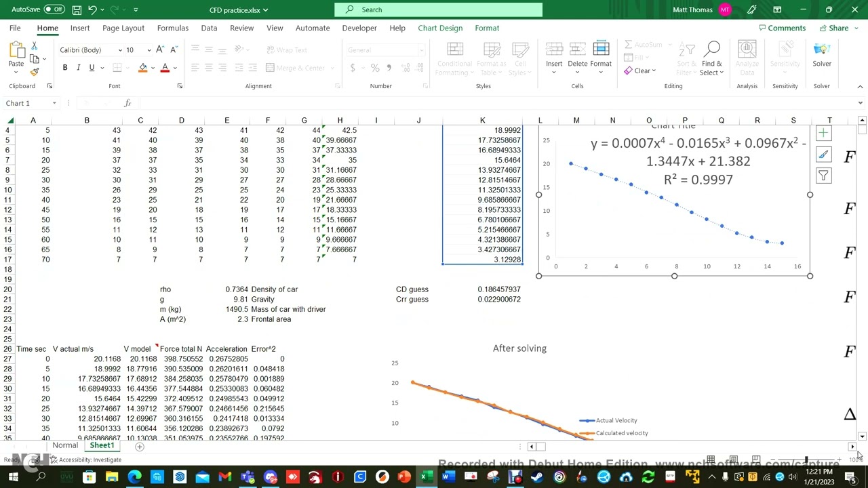Open the Coming Soon pen icon
868x488 pixels.
[x=751, y=9]
